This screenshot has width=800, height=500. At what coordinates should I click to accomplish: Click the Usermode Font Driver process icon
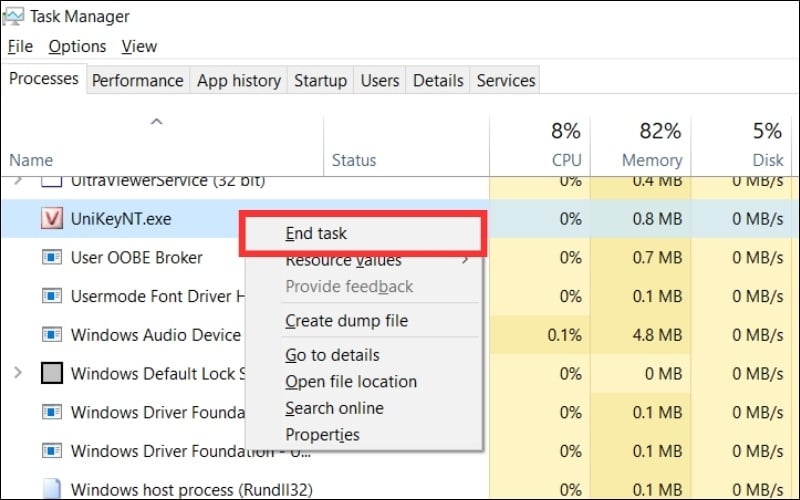52,296
